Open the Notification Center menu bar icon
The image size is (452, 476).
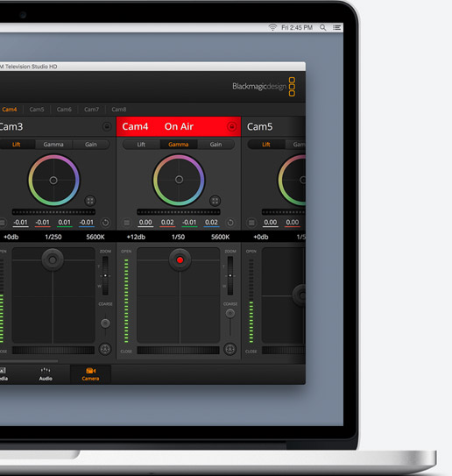[336, 28]
